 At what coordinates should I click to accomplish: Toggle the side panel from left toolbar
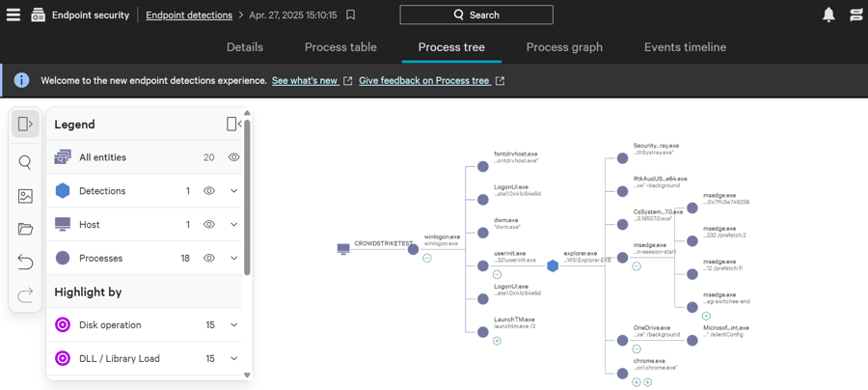click(25, 125)
